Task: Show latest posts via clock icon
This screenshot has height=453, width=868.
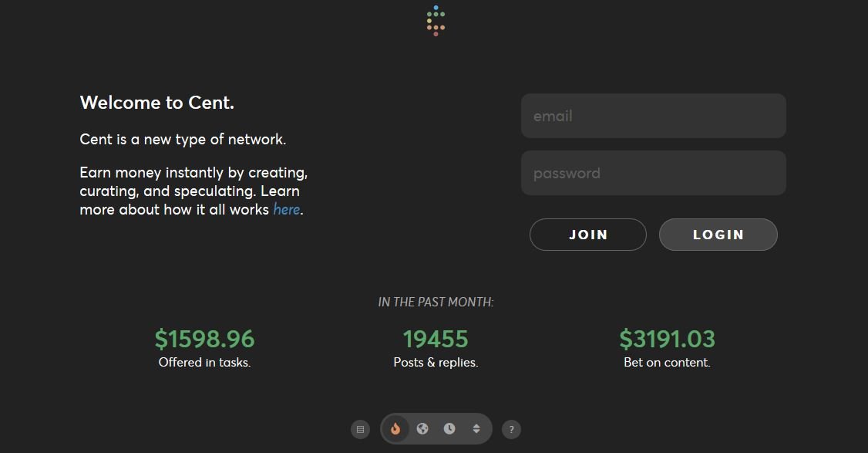Action: pyautogui.click(x=449, y=429)
